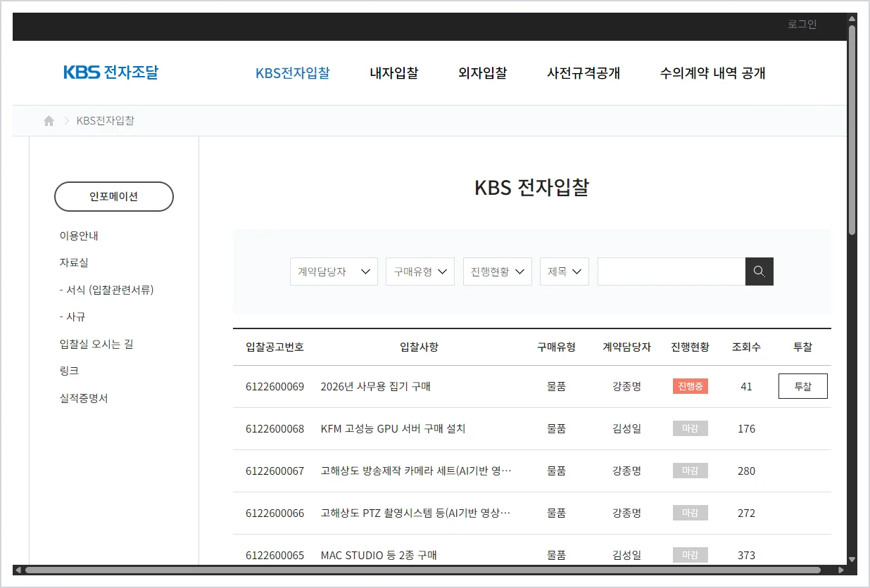This screenshot has width=870, height=588.
Task: Click the 진행중 status badge
Action: [690, 386]
